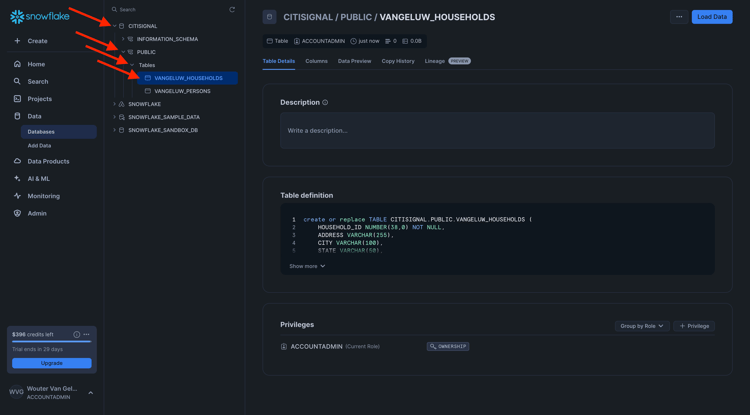Switch to the Columns tab

point(316,61)
